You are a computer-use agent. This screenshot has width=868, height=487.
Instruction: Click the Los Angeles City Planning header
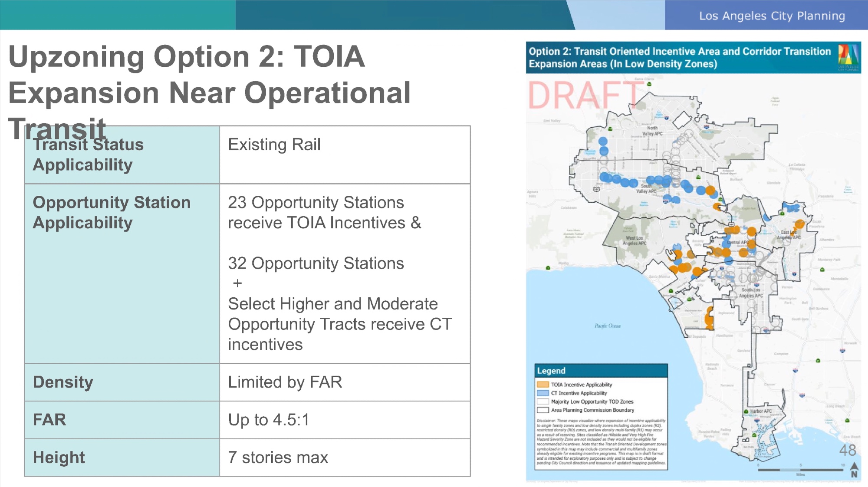(x=772, y=16)
